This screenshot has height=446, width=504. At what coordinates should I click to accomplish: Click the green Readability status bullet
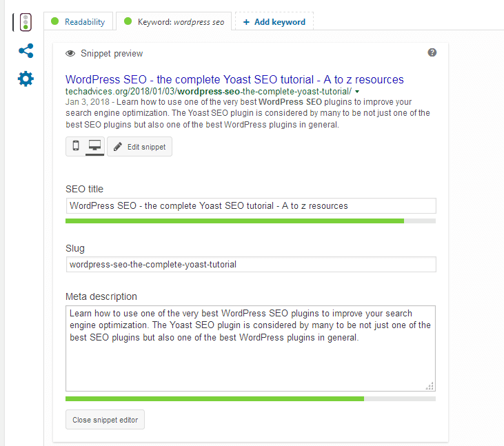(56, 21)
